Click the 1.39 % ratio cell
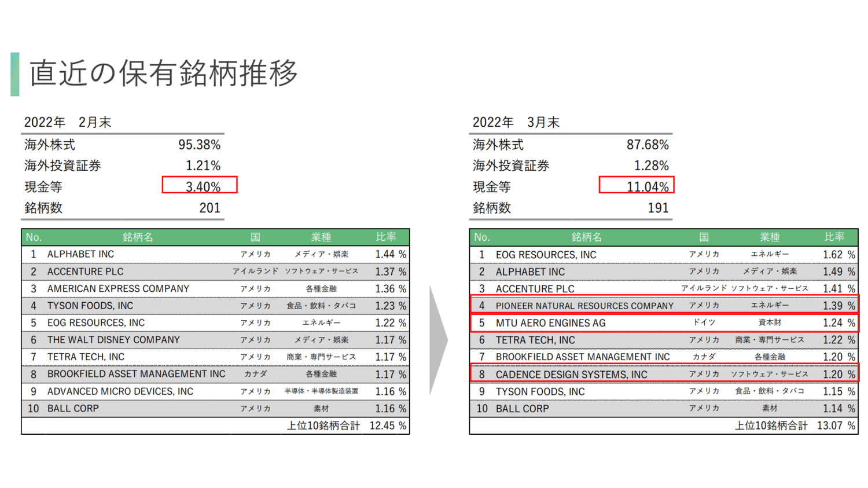This screenshot has width=868, height=488. [x=839, y=306]
